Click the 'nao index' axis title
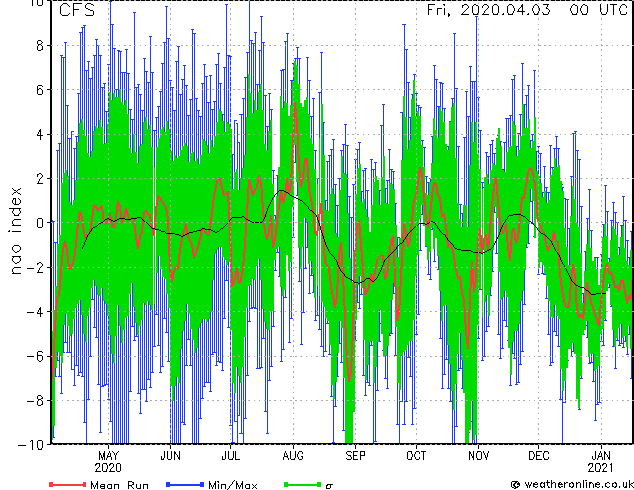Image resolution: width=634 pixels, height=490 pixels. 15,230
